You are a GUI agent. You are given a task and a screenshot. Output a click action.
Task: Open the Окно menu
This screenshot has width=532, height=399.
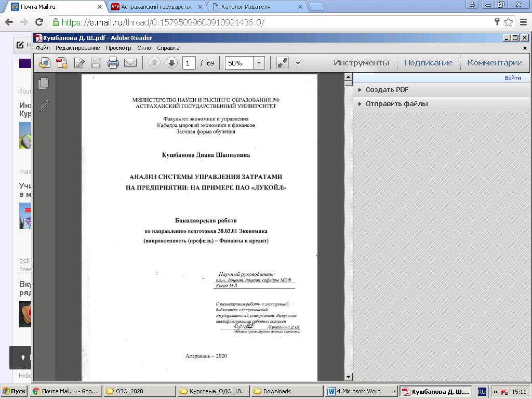pos(144,48)
